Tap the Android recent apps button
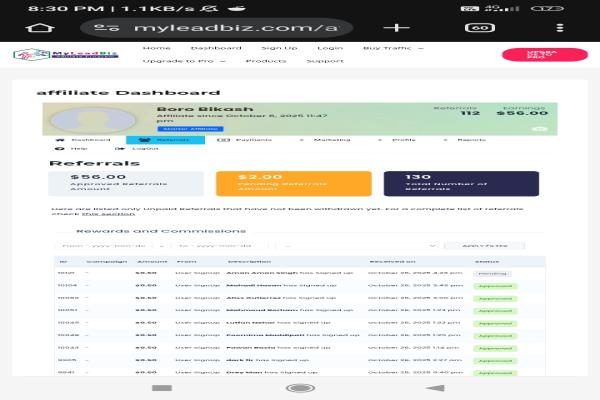The height and width of the screenshot is (400, 600). click(162, 387)
